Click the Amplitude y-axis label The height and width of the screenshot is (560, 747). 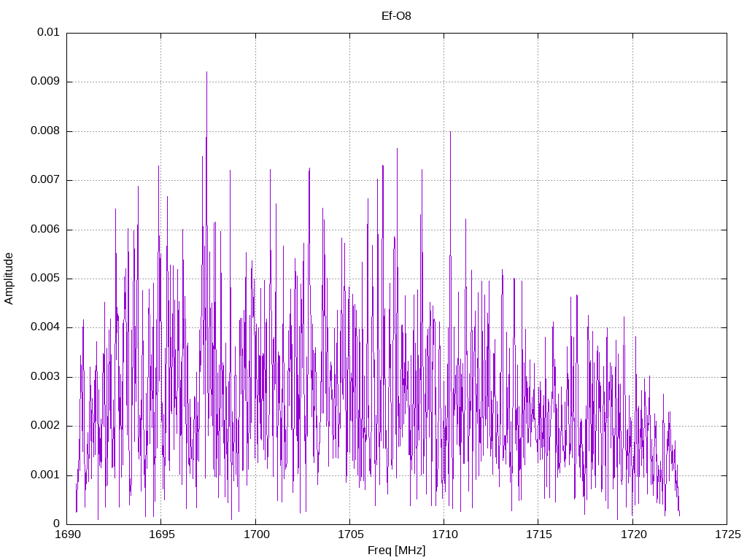pos(9,279)
